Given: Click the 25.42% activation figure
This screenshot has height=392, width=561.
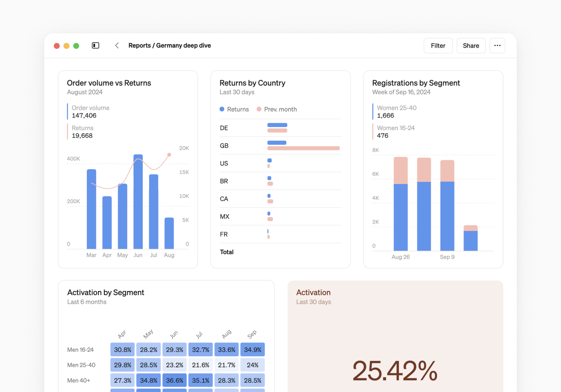Looking at the screenshot, I should click(395, 371).
